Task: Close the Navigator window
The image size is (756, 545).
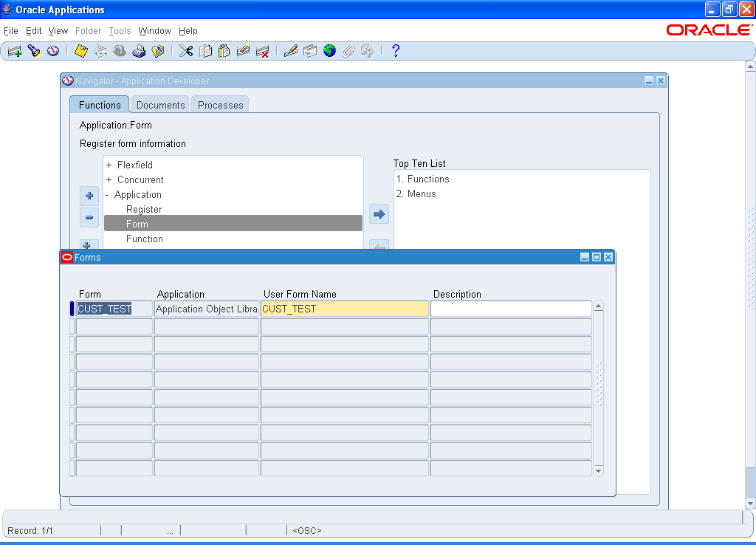Action: coord(661,80)
